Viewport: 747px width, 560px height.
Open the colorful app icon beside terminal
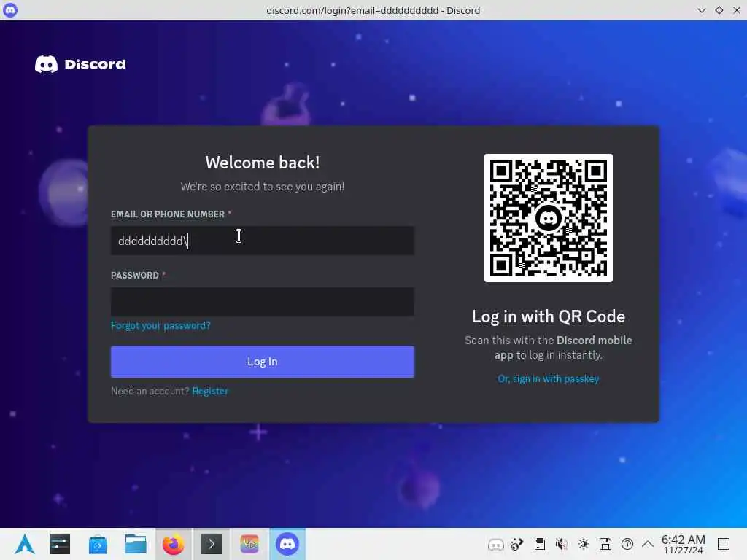tap(249, 544)
